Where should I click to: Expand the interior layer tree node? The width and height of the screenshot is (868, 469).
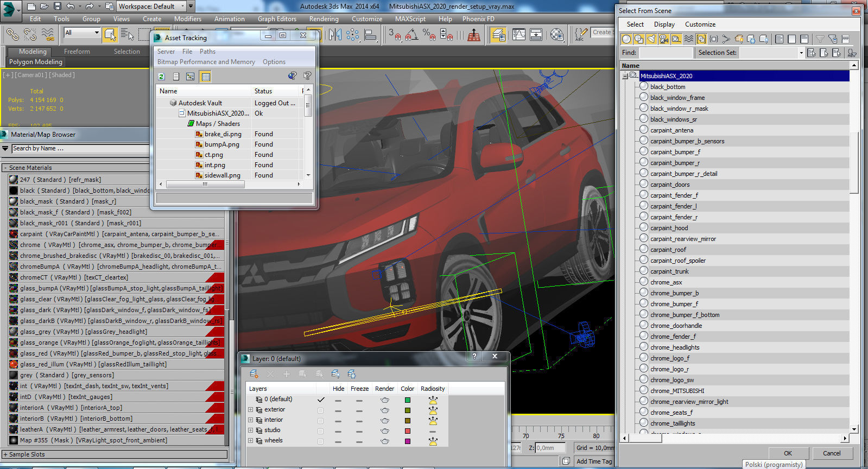tap(250, 420)
